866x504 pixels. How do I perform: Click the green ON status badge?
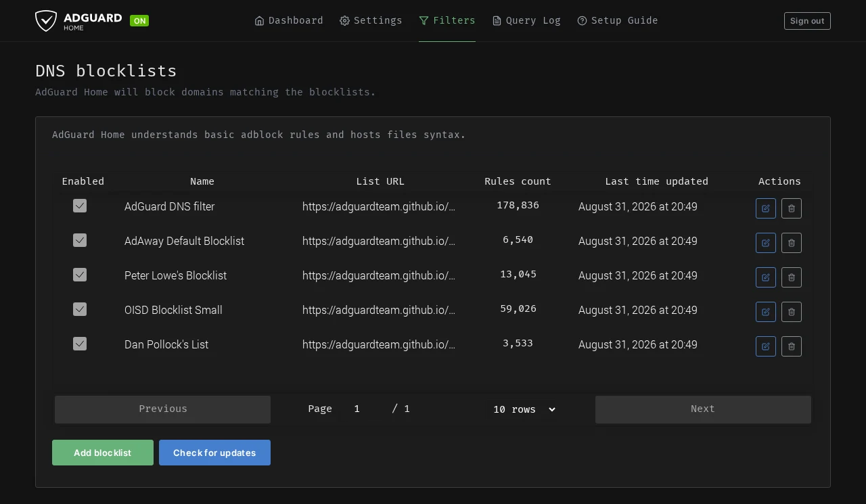tap(139, 21)
